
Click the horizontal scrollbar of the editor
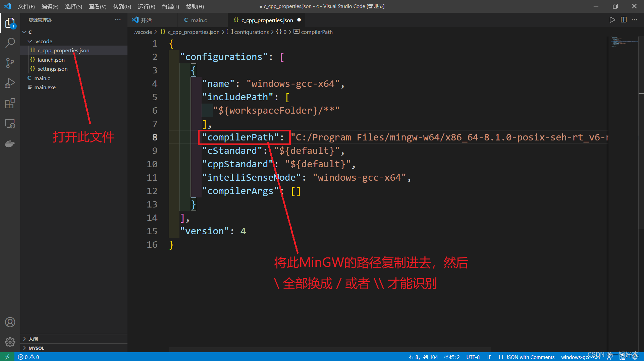[x=329, y=350]
